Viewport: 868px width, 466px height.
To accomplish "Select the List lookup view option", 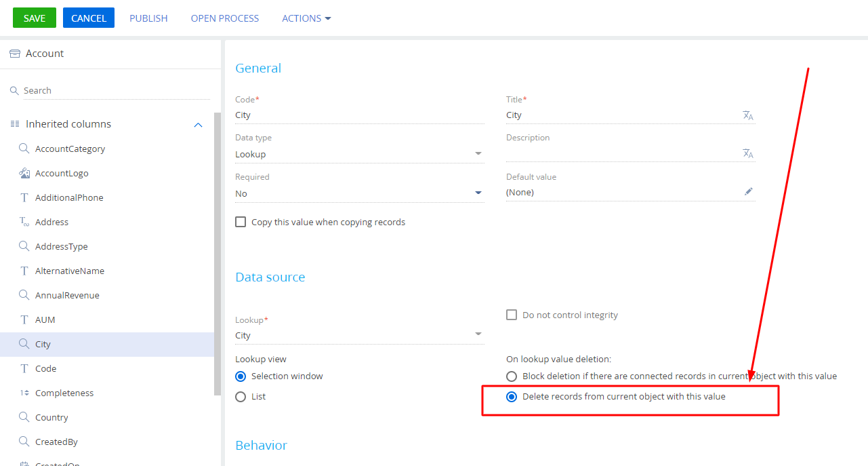I will (x=241, y=397).
